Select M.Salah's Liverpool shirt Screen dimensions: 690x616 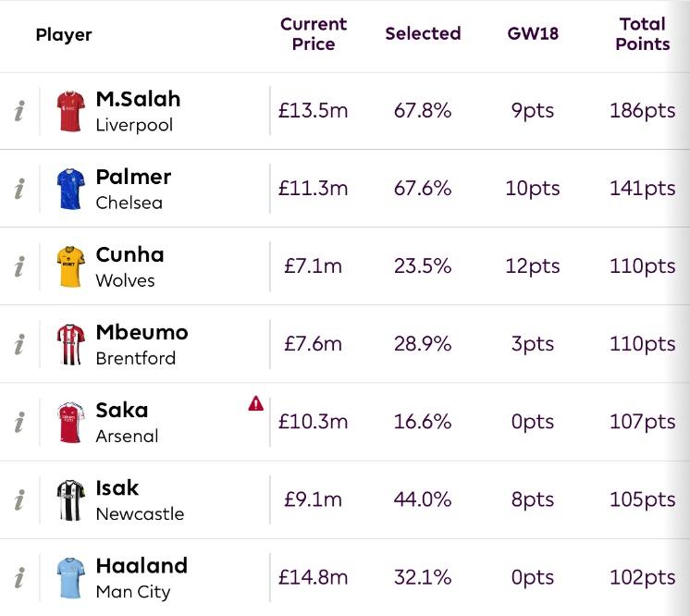coord(71,111)
